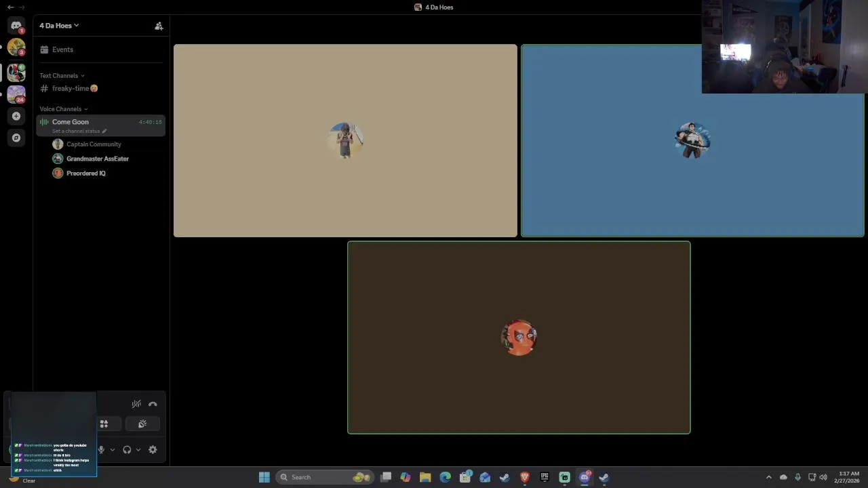
Task: Select the brown voice participant tile
Action: click(519, 338)
